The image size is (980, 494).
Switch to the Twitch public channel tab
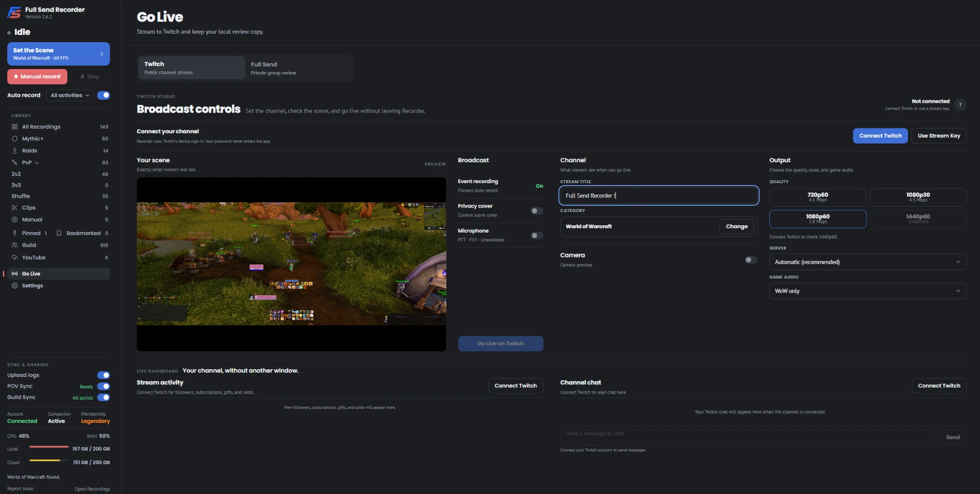tap(192, 68)
